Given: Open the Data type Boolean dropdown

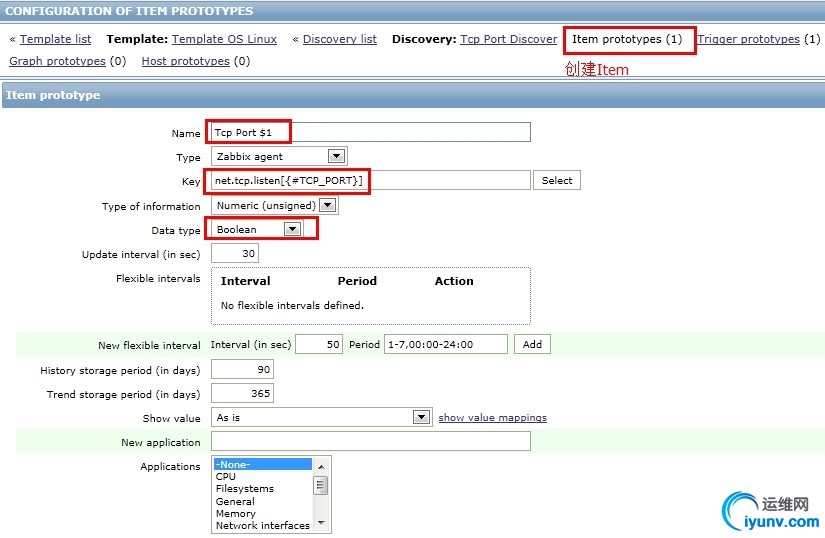Looking at the screenshot, I should pyautogui.click(x=257, y=229).
